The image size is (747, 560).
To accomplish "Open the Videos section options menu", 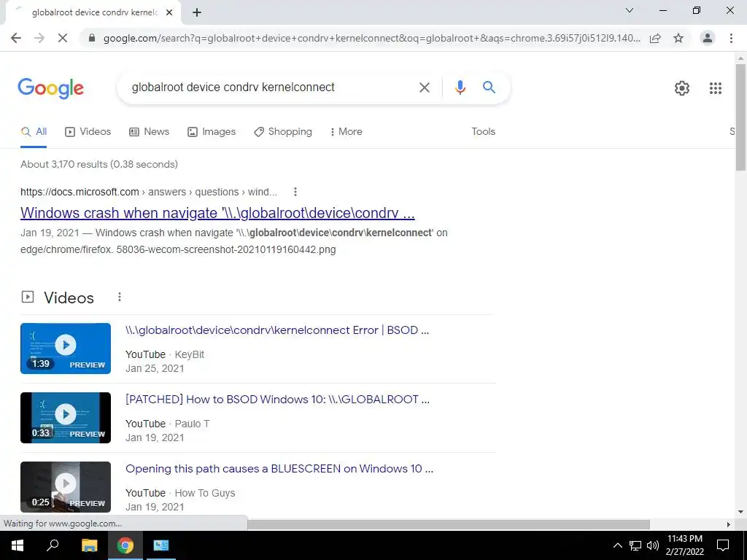I will (x=120, y=297).
